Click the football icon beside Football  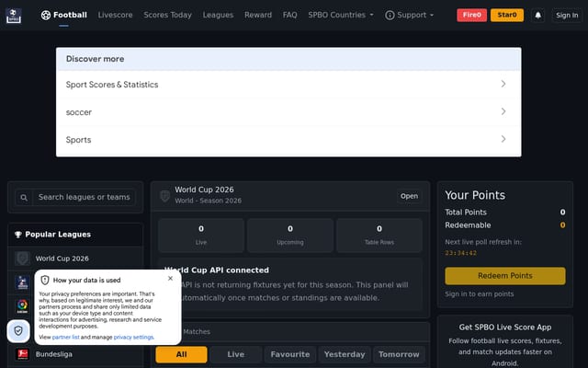point(46,16)
